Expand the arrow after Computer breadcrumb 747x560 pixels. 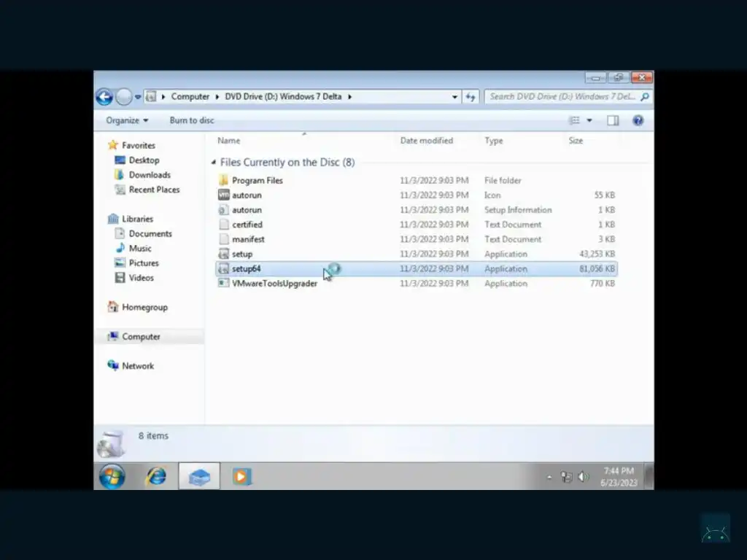pos(217,97)
